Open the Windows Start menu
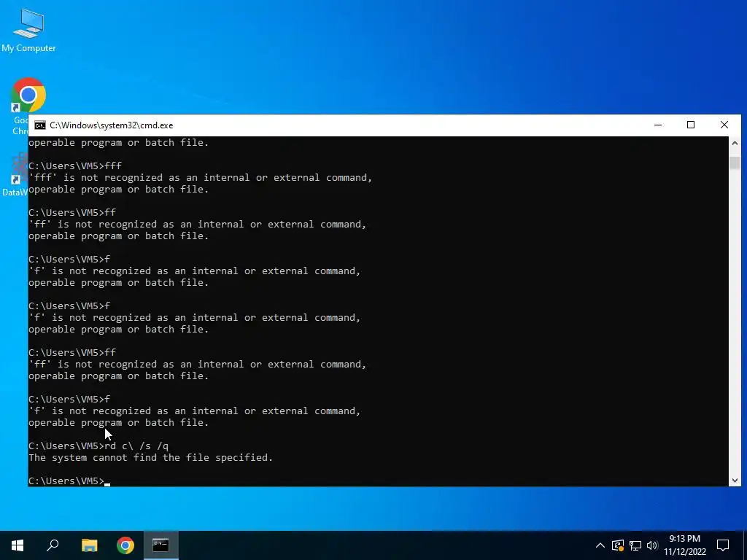This screenshot has width=747, height=560. 18,545
